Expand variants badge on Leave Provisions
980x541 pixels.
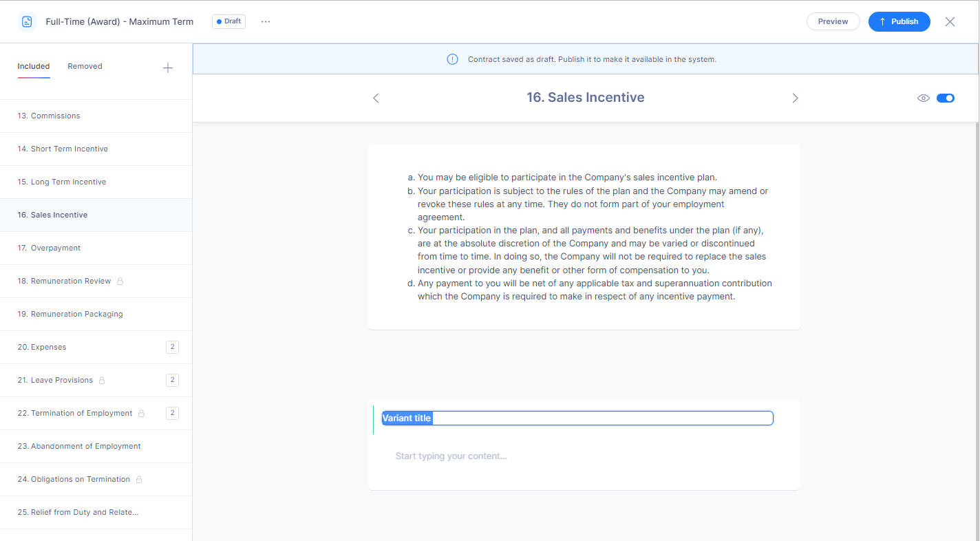click(x=172, y=380)
